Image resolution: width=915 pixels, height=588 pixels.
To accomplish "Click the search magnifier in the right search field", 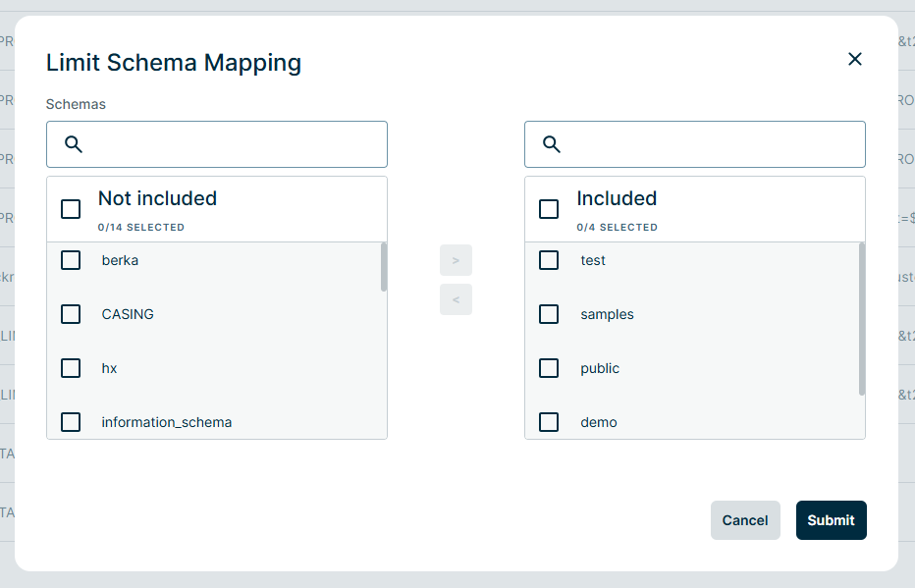I will pyautogui.click(x=551, y=143).
